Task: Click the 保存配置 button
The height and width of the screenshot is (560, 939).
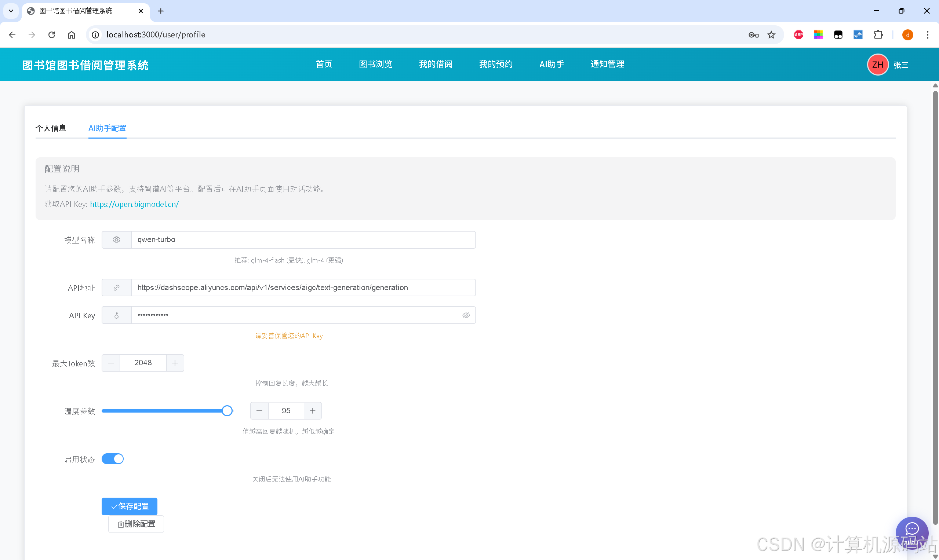Action: [130, 506]
